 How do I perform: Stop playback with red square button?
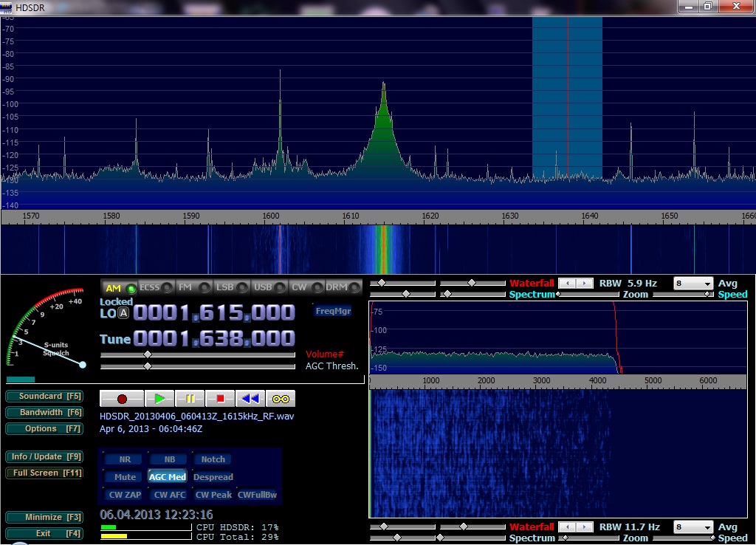tap(220, 399)
